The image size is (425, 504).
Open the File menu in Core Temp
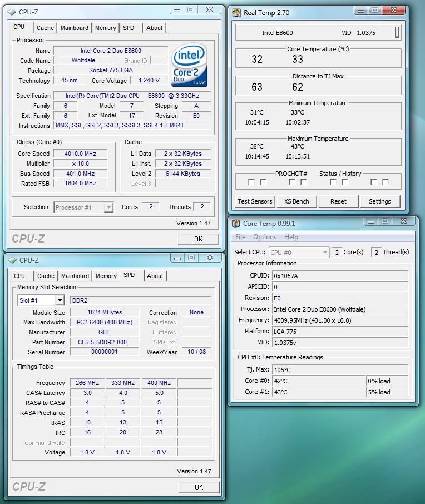coord(240,237)
